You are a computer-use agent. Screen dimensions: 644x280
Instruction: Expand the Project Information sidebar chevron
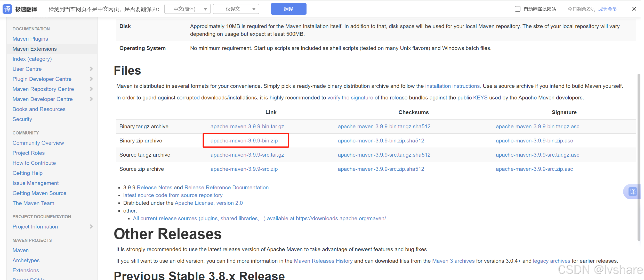coord(91,227)
